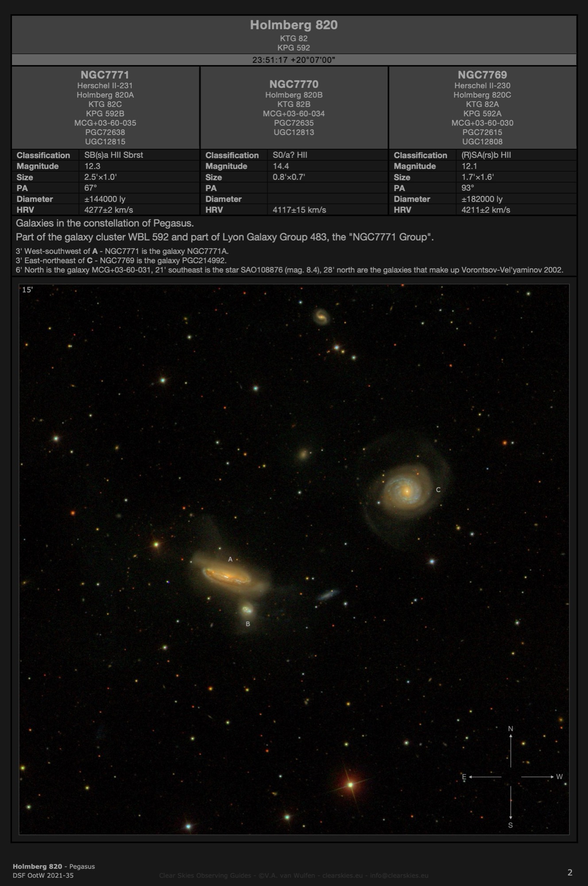The height and width of the screenshot is (886, 588).
Task: Click 'Holmberg 820C' designation
Action: point(482,95)
